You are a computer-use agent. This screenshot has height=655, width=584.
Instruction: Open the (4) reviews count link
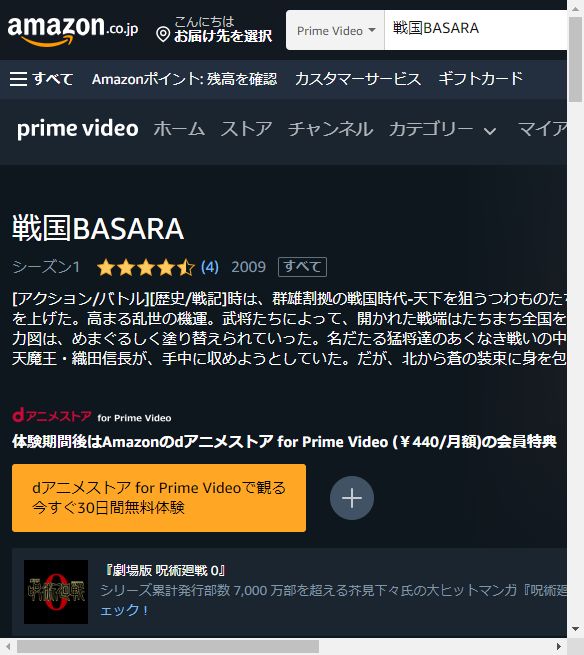210,267
